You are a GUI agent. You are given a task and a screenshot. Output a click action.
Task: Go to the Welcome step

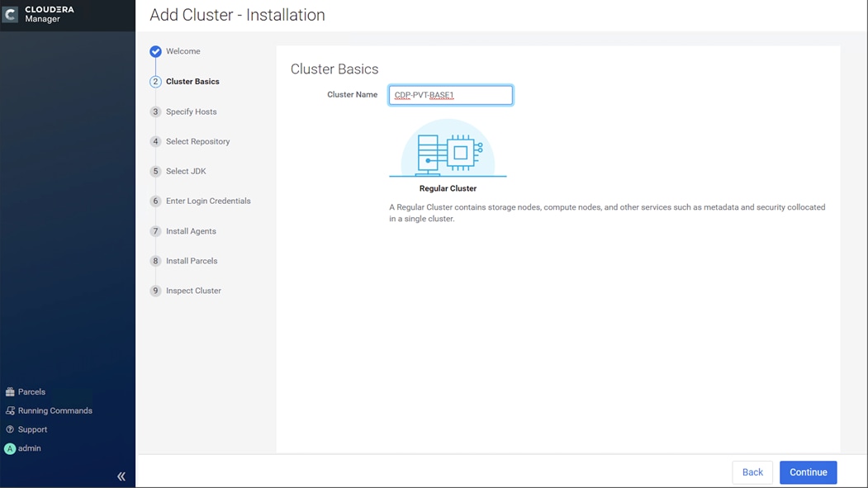pyautogui.click(x=183, y=51)
